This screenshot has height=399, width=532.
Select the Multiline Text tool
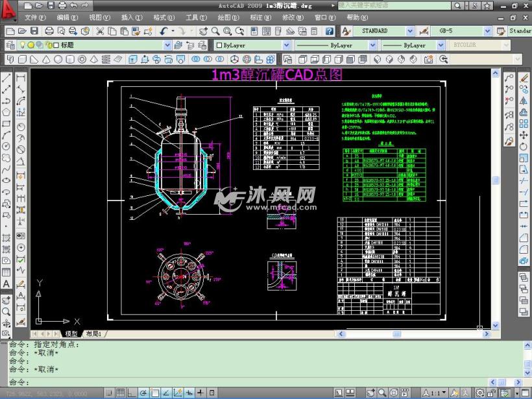coord(6,284)
